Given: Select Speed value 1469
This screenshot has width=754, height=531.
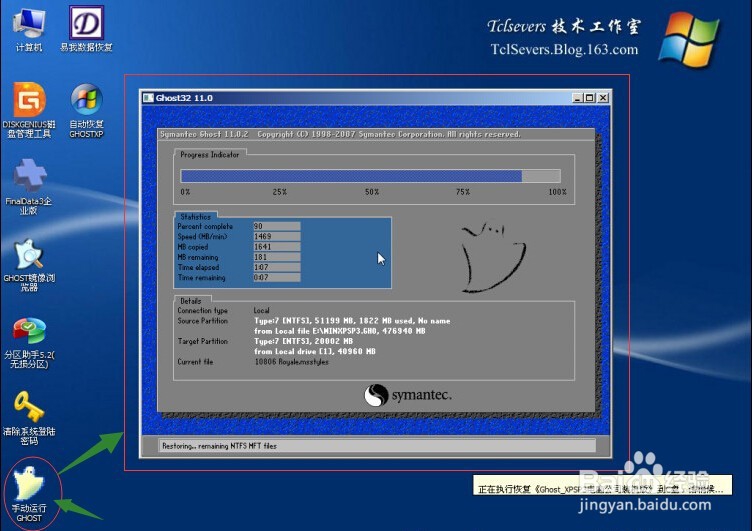Looking at the screenshot, I should click(276, 236).
